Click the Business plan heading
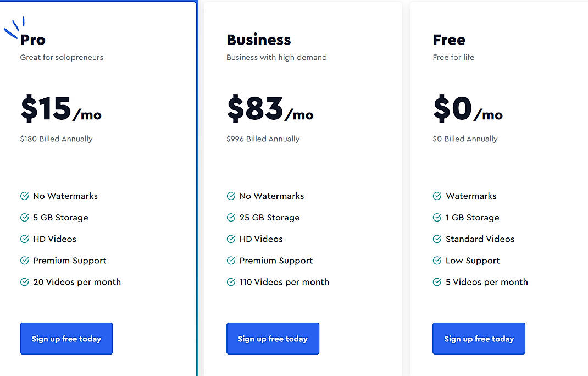588x376 pixels. (x=258, y=40)
